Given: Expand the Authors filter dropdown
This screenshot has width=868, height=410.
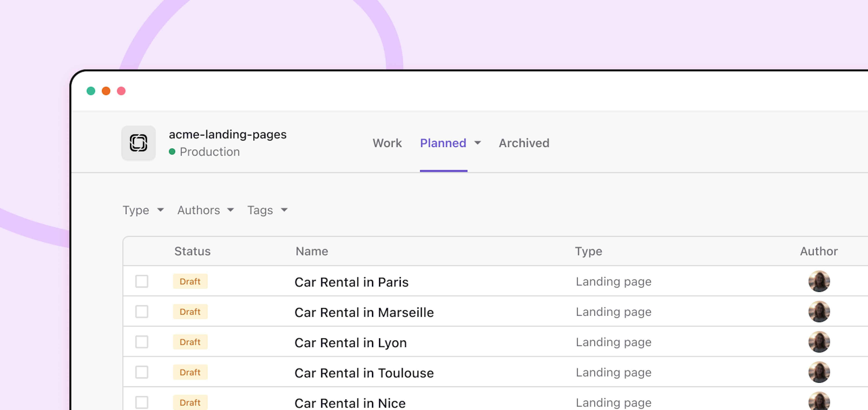Looking at the screenshot, I should pyautogui.click(x=205, y=210).
